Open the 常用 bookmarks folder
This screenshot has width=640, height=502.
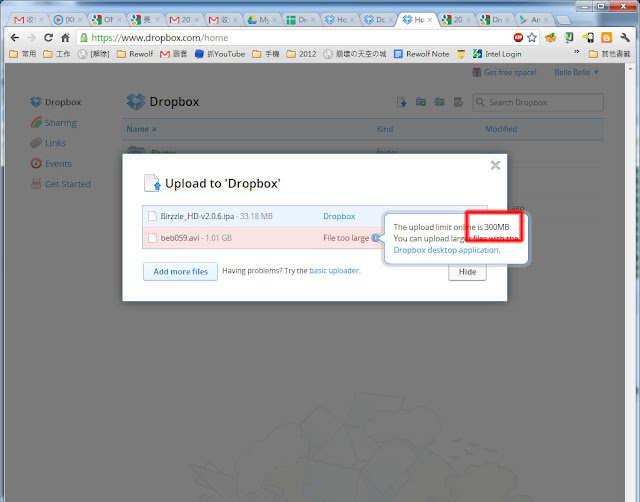(22, 54)
